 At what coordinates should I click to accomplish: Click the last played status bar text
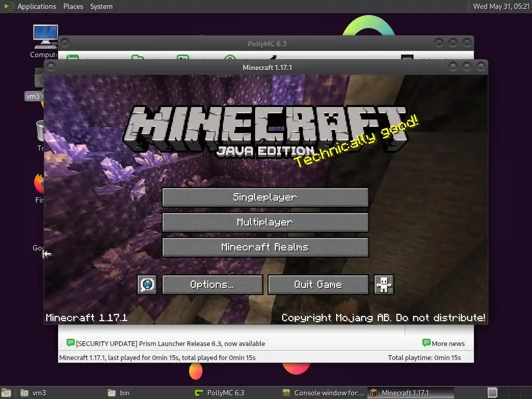(x=157, y=357)
